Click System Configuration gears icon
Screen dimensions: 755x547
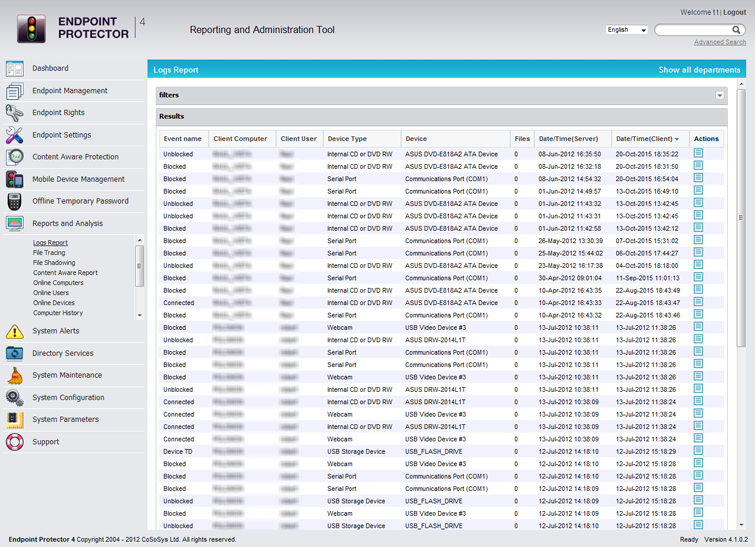pyautogui.click(x=14, y=398)
